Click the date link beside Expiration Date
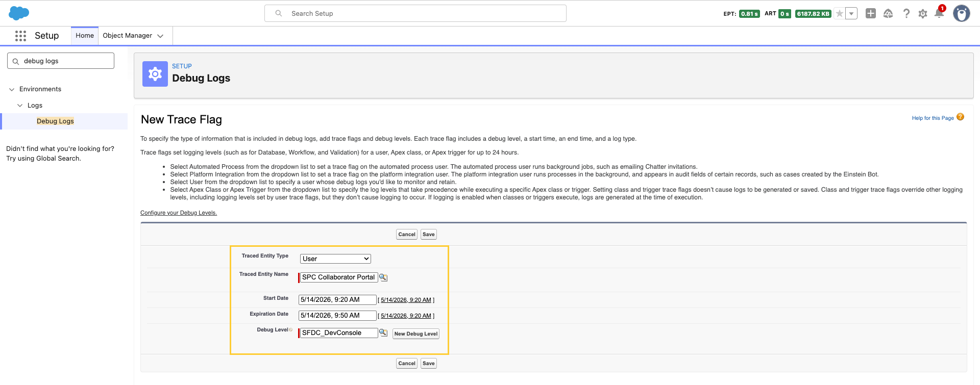 point(406,316)
